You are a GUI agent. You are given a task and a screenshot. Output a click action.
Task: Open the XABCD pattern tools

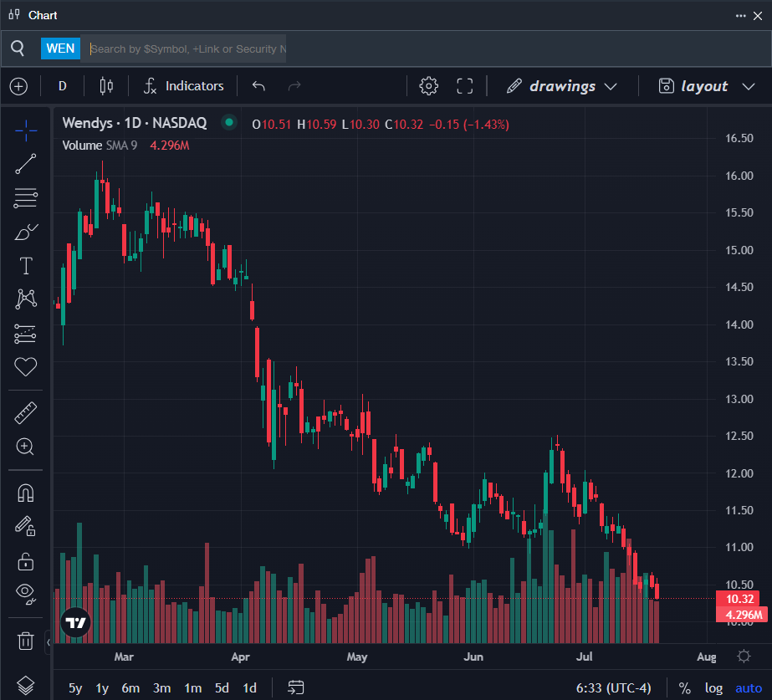click(26, 299)
